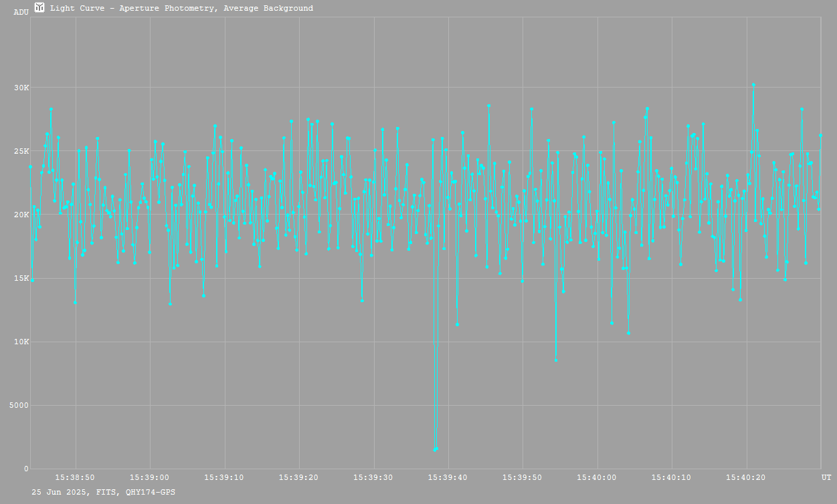The width and height of the screenshot is (837, 504).
Task: Click the light curve app icon in title
Action: coord(39,8)
